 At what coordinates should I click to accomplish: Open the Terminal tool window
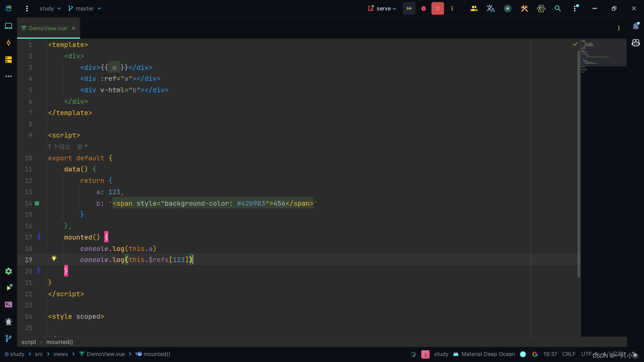pyautogui.click(x=9, y=305)
